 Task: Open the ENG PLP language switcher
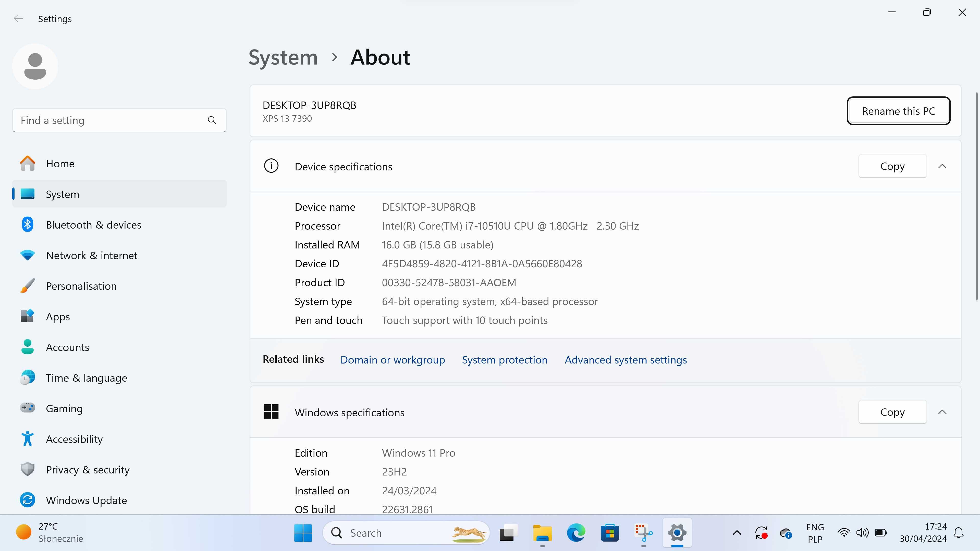(815, 533)
